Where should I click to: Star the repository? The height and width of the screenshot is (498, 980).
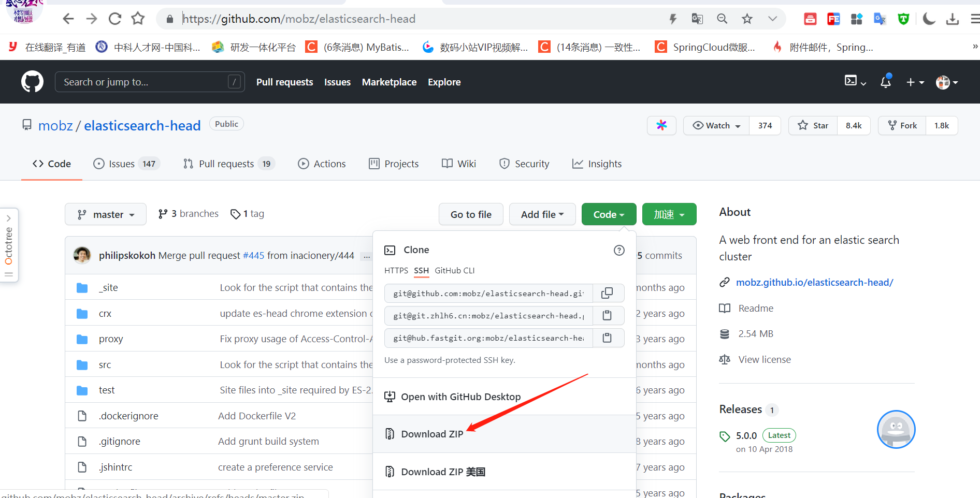pos(813,125)
